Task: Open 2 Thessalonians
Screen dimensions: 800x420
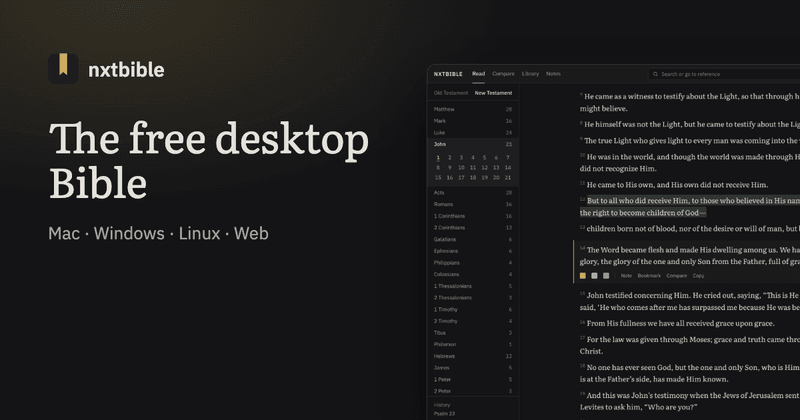Action: tap(472, 298)
